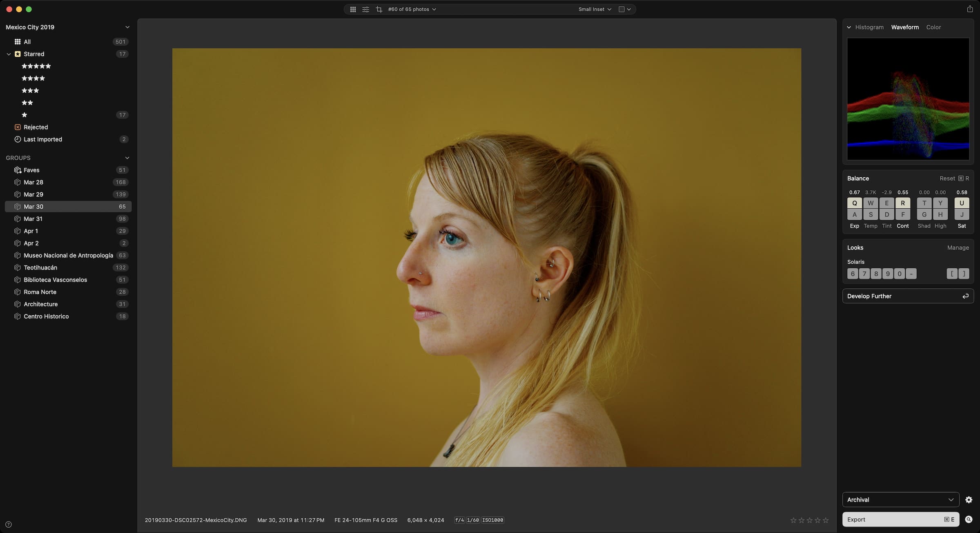The height and width of the screenshot is (533, 980).
Task: Click the magnifier icon beside Export
Action: click(x=969, y=520)
